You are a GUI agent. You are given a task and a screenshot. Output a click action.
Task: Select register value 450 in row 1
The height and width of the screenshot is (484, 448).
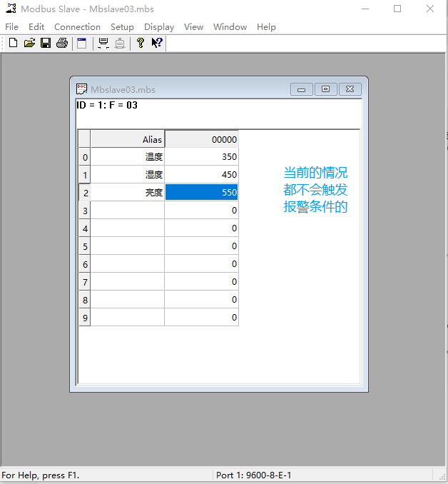click(202, 175)
